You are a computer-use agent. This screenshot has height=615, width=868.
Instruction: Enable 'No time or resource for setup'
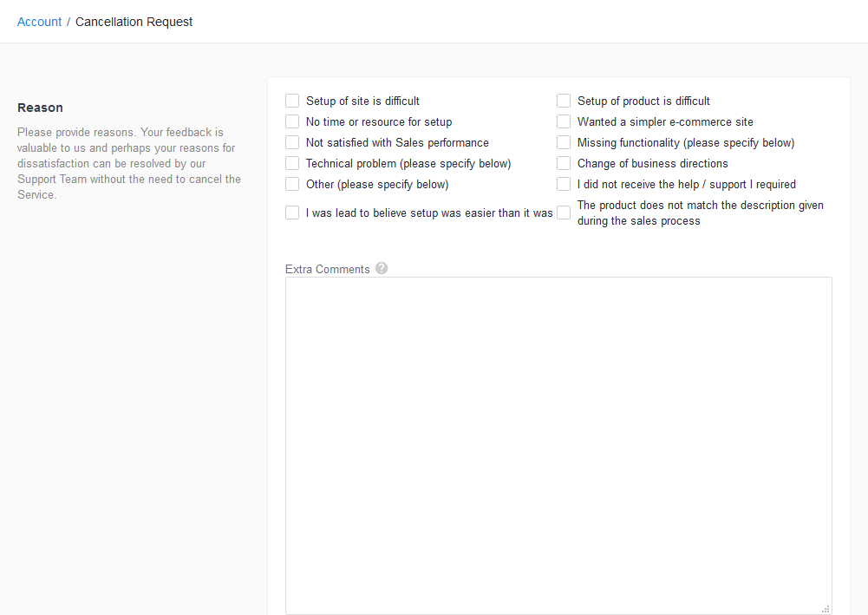pos(292,121)
